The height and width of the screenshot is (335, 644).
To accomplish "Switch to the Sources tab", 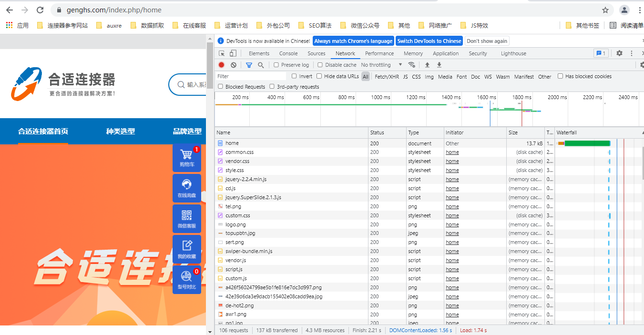I will coord(317,53).
